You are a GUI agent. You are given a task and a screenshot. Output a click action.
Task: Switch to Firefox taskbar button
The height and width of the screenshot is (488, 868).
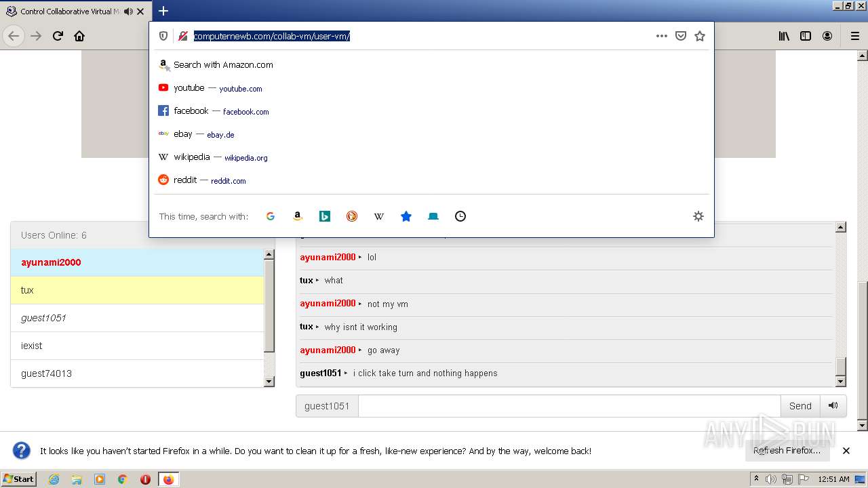168,479
